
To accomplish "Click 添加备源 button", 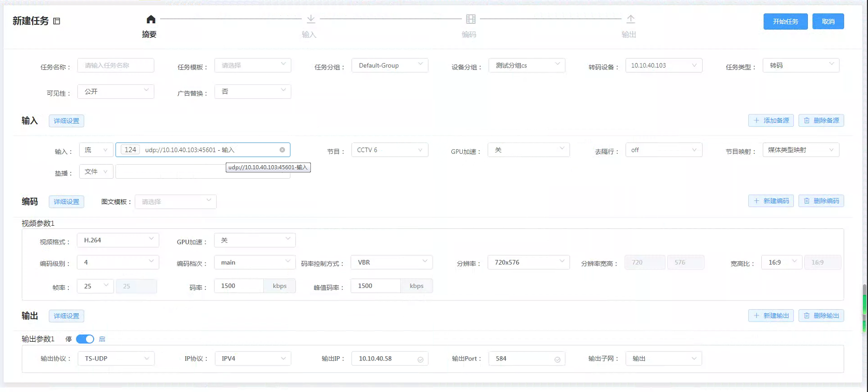I will (x=771, y=120).
